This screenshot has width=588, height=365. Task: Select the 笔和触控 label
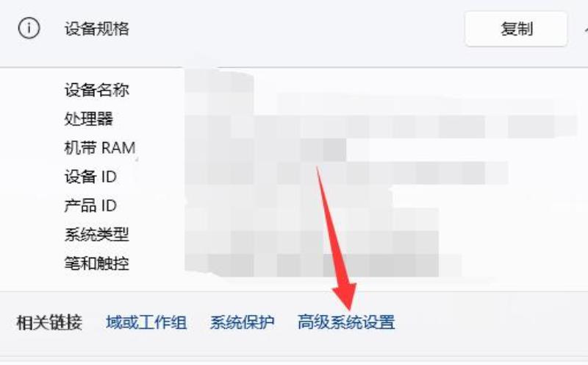[97, 263]
